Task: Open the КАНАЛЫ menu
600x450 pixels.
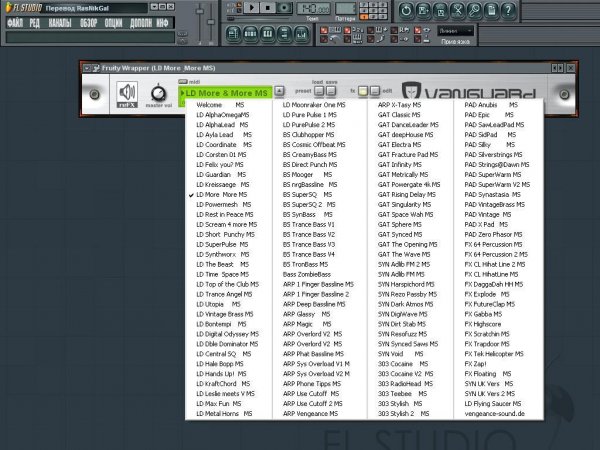Action: [x=60, y=23]
